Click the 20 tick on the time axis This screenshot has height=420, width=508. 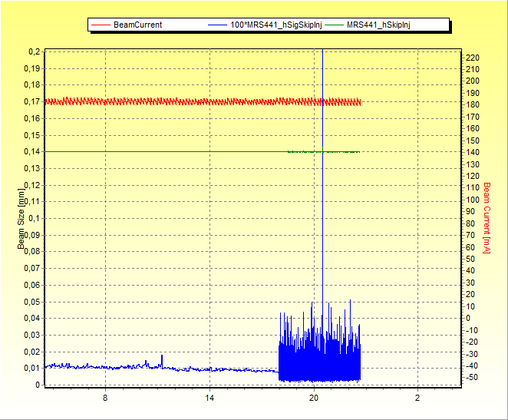313,399
